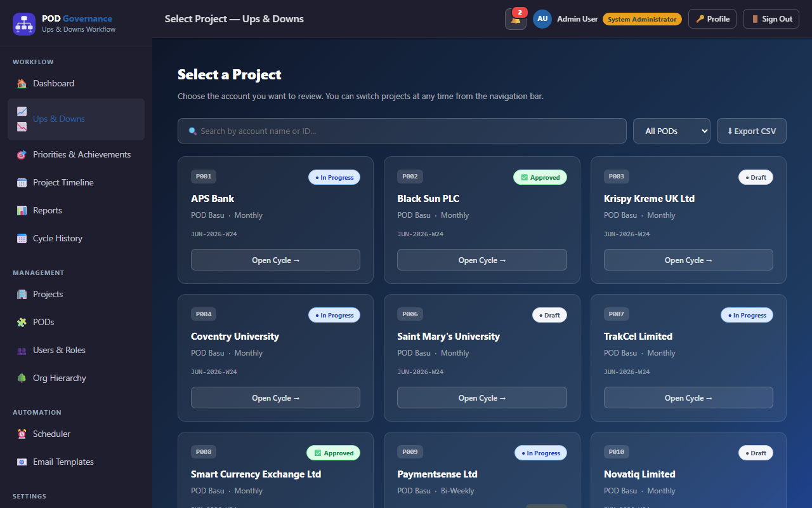Click In Progress badge on APS Bank
Viewport: 812px width, 508px height.
coord(334,177)
